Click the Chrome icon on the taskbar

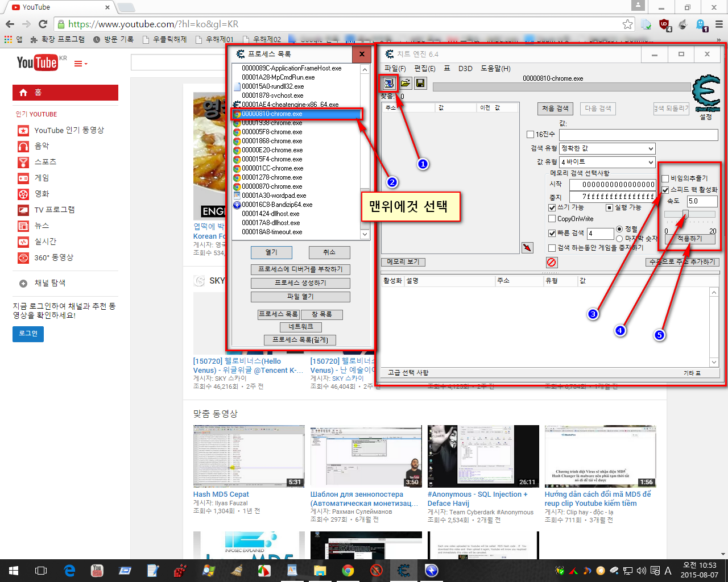(x=348, y=571)
